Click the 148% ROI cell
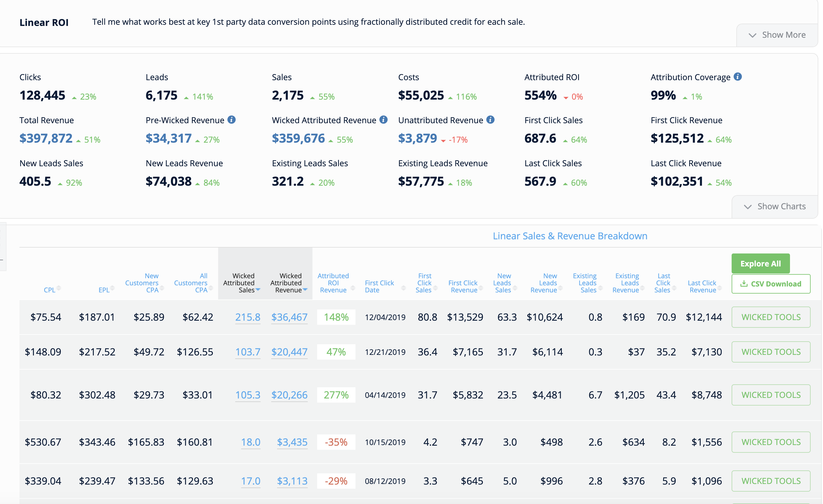823x504 pixels. pyautogui.click(x=336, y=317)
